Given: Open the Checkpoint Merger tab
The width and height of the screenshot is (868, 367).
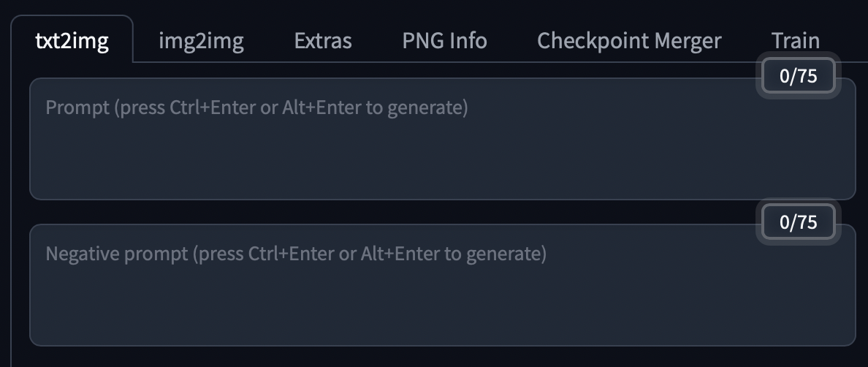Looking at the screenshot, I should [629, 40].
